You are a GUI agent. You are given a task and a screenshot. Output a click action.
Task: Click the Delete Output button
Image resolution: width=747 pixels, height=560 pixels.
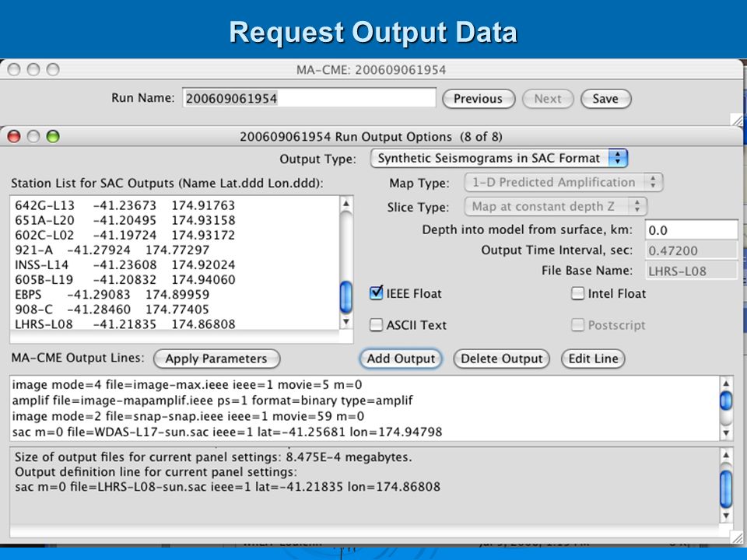502,359
